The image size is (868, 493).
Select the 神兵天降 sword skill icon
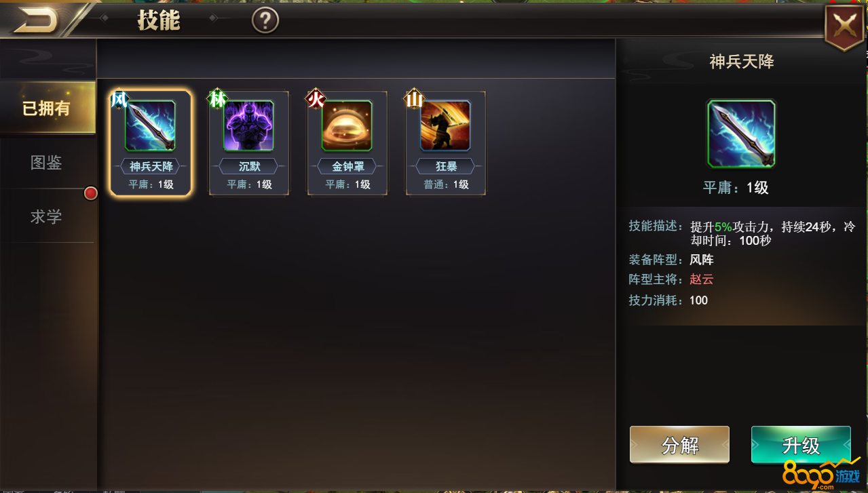(150, 125)
